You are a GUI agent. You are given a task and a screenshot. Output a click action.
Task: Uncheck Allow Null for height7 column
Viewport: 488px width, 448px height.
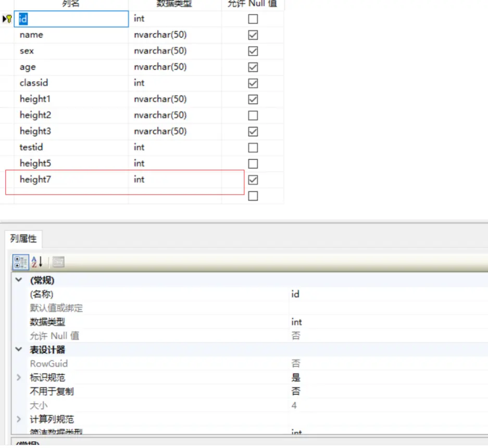253,180
